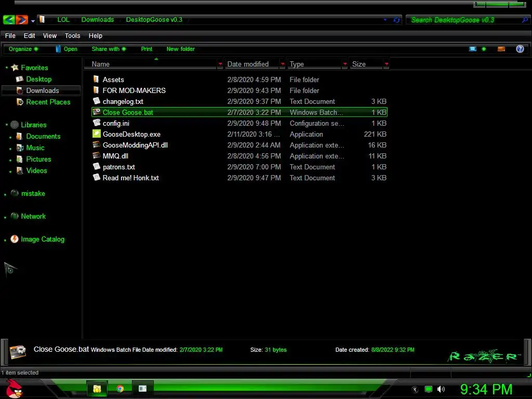The width and height of the screenshot is (532, 399).
Task: Go forward with the orange Forward arrow
Action: [22, 20]
